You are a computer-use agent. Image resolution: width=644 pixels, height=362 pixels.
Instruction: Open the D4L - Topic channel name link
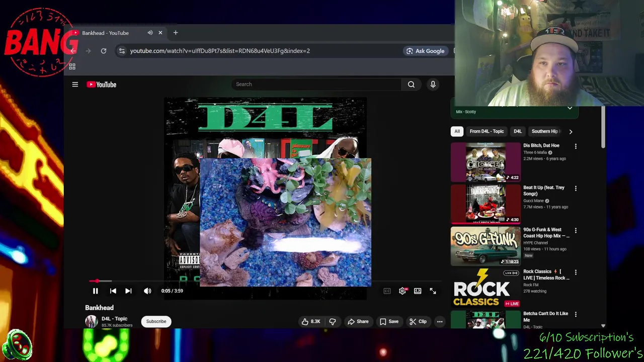(x=114, y=318)
